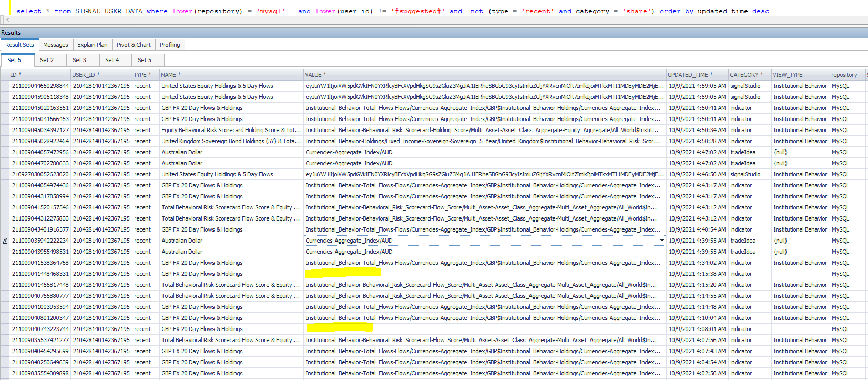Image resolution: width=868 pixels, height=380 pixels.
Task: Click the Results panel title bar
Action: coord(434,33)
